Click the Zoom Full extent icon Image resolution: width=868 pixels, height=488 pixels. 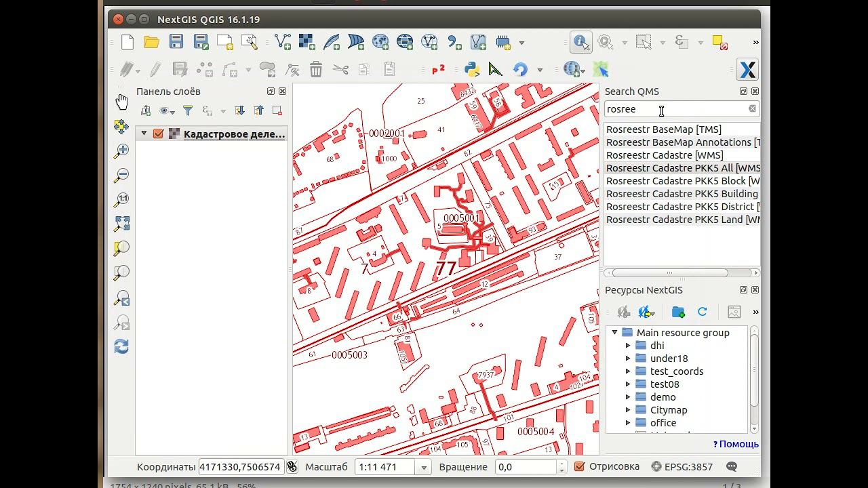click(121, 224)
